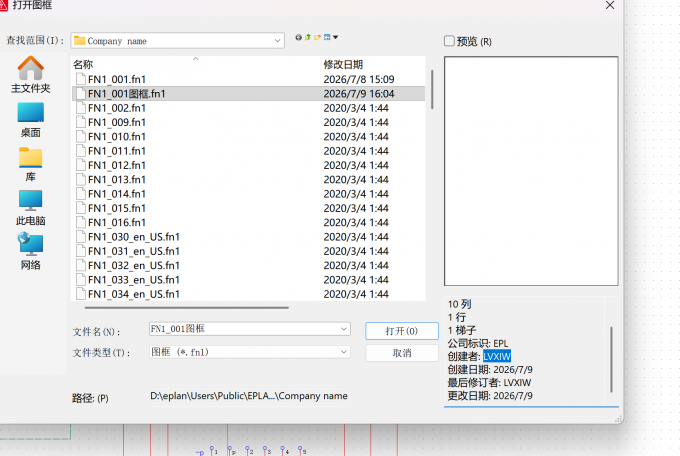680x456 pixels.
Task: Create a new folder
Action: (317, 37)
